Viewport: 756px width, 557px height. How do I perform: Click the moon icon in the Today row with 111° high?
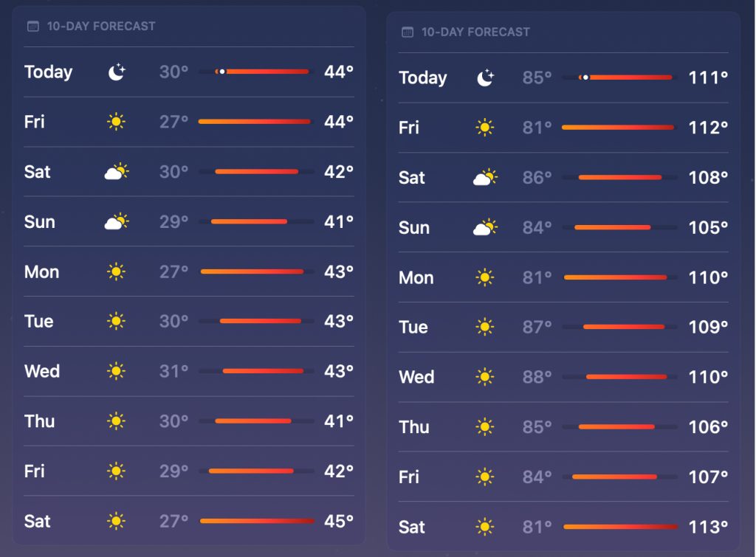point(485,77)
